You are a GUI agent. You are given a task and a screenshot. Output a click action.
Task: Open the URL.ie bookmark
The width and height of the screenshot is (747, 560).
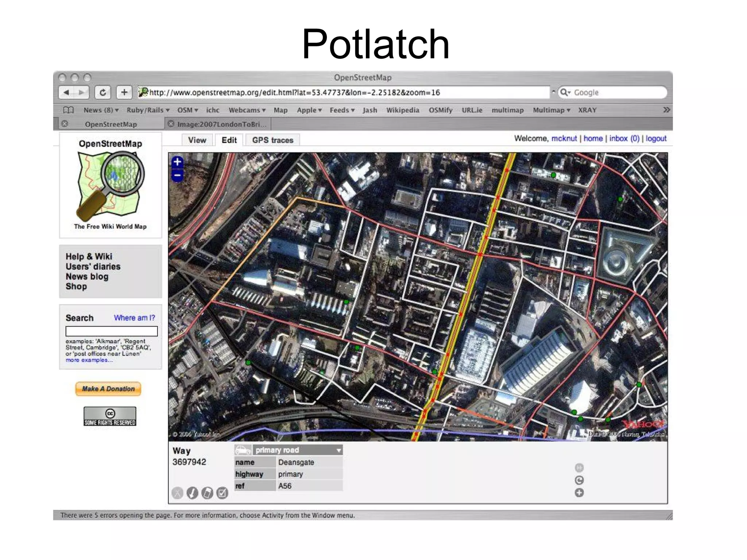click(472, 110)
